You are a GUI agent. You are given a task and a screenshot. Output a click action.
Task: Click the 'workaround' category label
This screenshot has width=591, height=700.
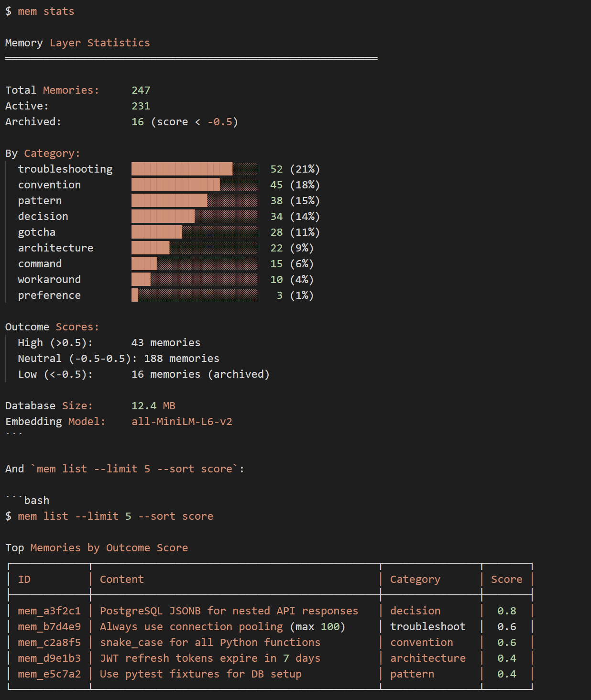coord(49,279)
